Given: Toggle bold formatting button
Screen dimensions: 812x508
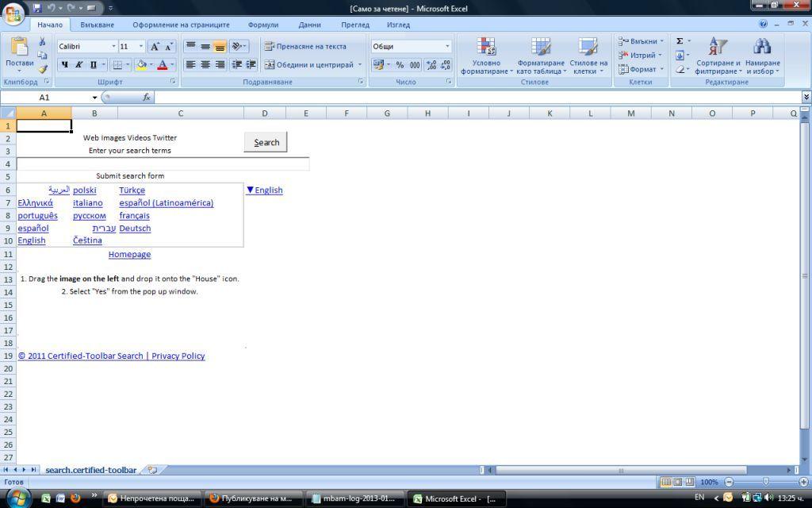Looking at the screenshot, I should pyautogui.click(x=64, y=65).
